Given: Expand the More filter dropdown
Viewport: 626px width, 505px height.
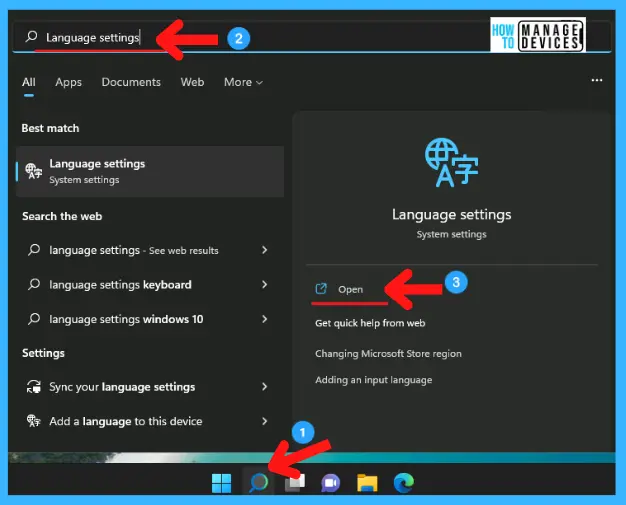Looking at the screenshot, I should click(243, 82).
